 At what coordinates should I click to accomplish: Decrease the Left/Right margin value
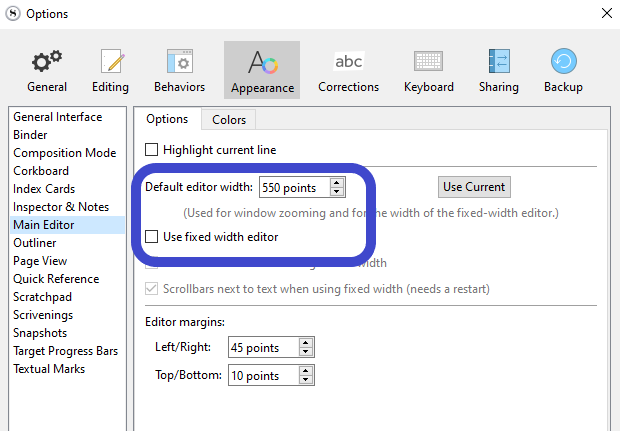306,353
